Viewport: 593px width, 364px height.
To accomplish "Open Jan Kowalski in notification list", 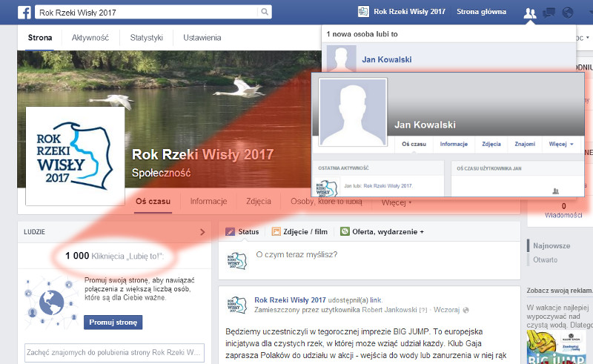I will coord(386,59).
